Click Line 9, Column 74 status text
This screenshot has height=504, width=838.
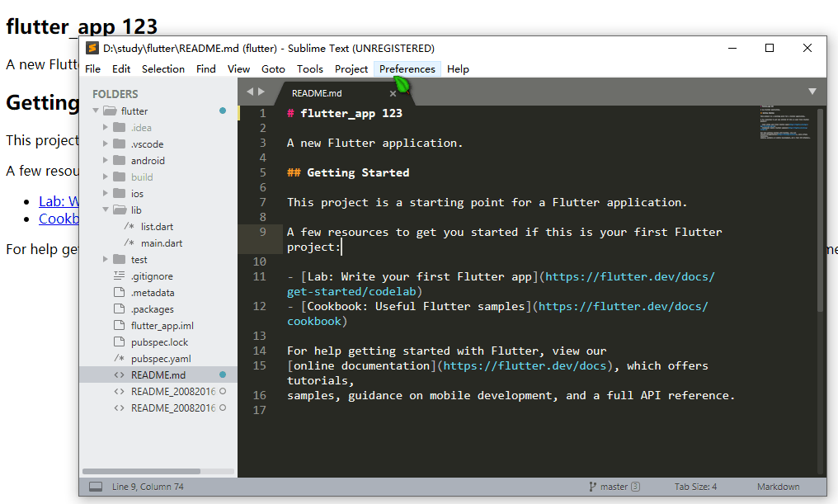point(148,487)
